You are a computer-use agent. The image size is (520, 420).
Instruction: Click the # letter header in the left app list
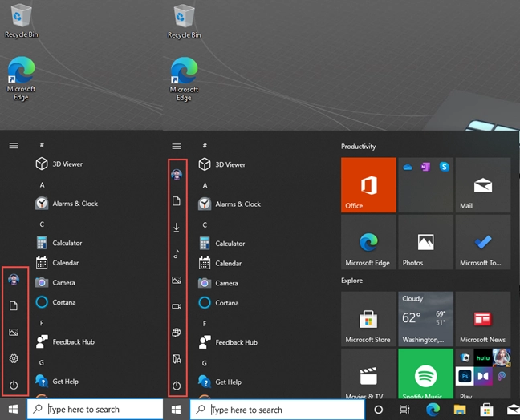pos(42,145)
